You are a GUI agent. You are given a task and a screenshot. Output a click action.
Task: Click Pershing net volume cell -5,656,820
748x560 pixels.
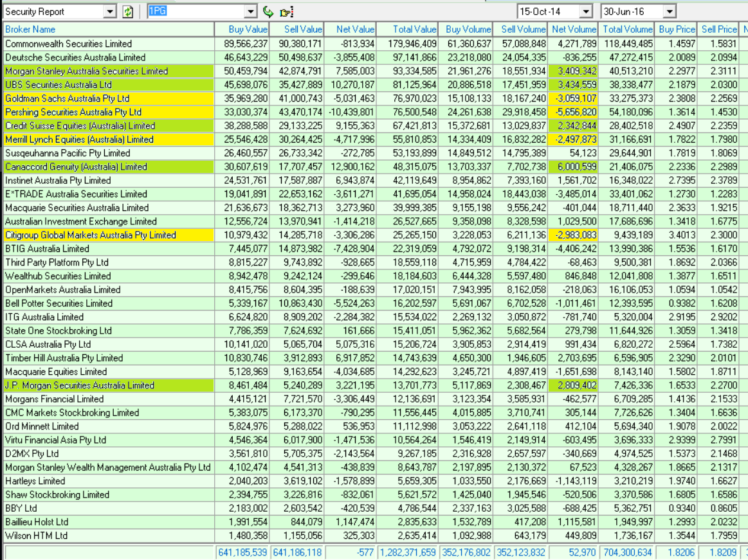(x=573, y=112)
